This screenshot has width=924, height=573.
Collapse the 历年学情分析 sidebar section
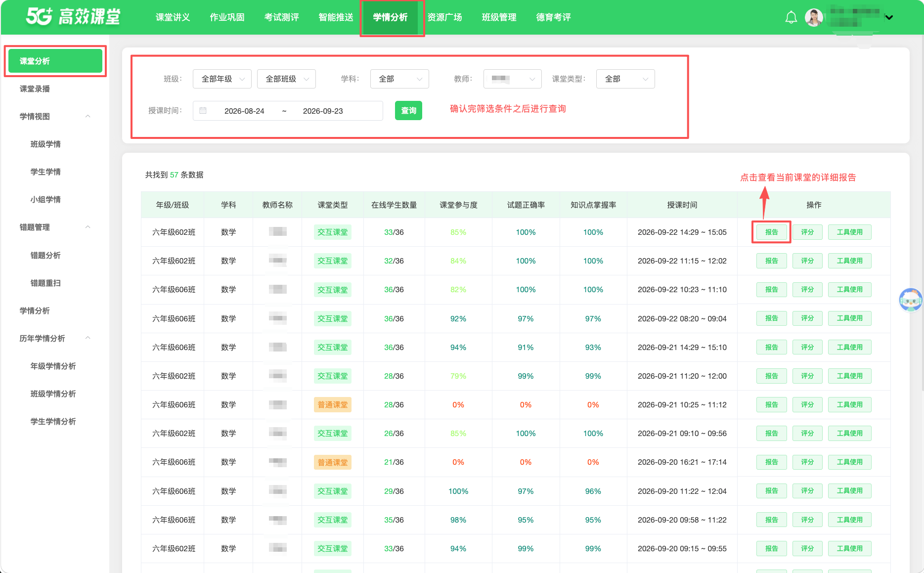(x=88, y=338)
